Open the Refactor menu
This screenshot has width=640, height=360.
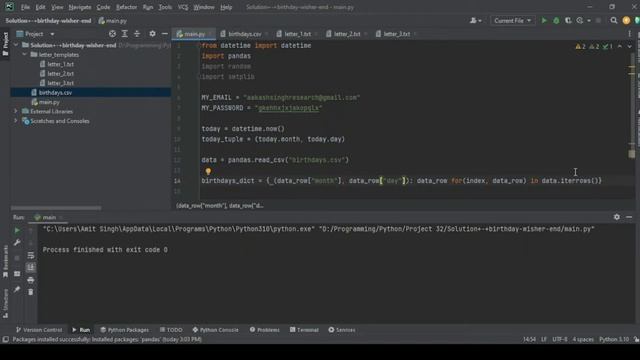(x=127, y=7)
